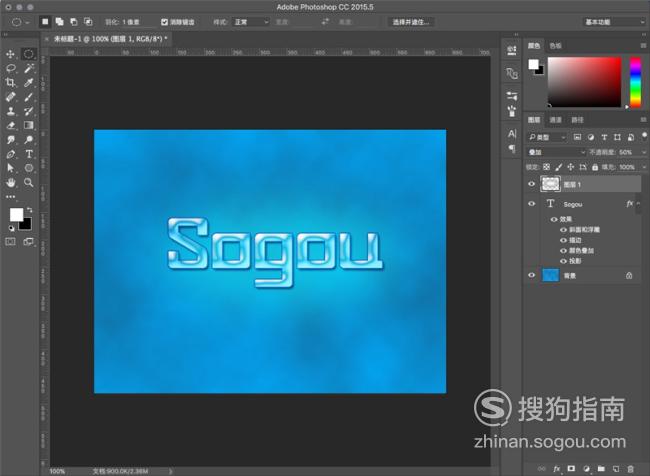
Task: Toggle visibility of all effects (效果)
Action: tap(554, 219)
